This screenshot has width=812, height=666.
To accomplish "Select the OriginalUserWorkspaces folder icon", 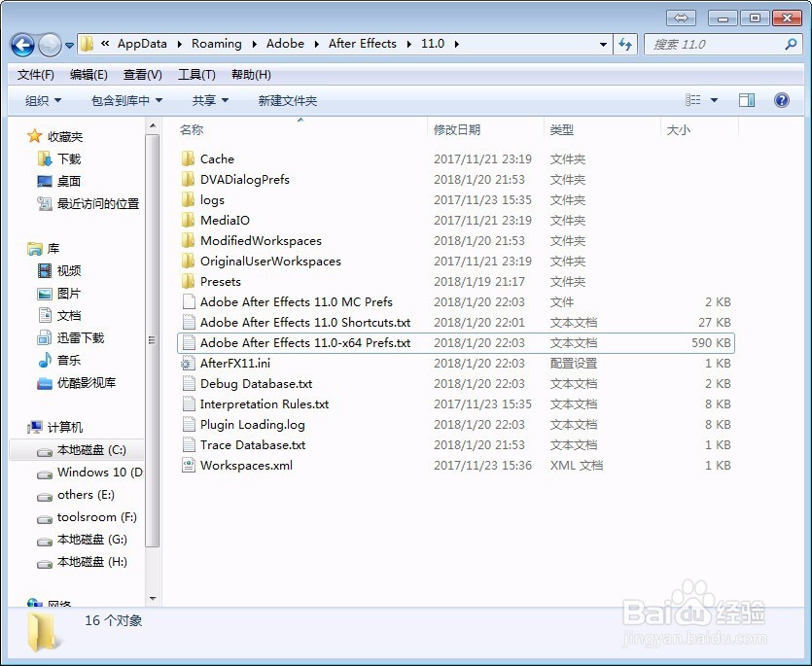I will (x=188, y=261).
